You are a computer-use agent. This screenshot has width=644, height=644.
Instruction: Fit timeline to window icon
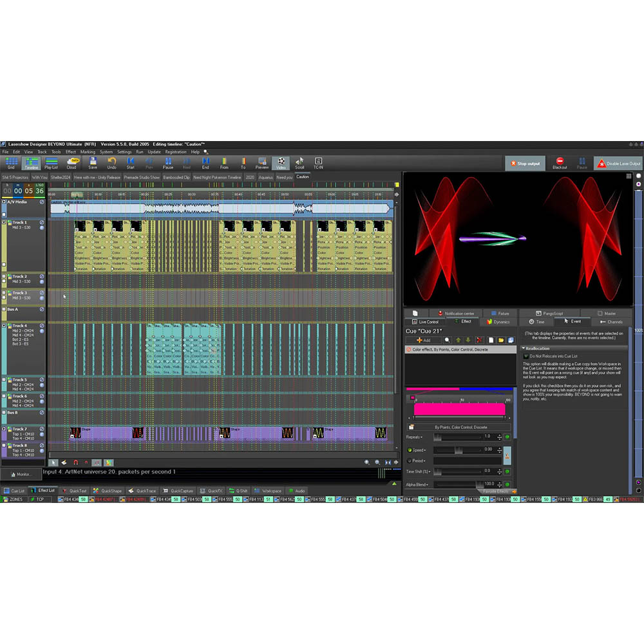point(388,462)
